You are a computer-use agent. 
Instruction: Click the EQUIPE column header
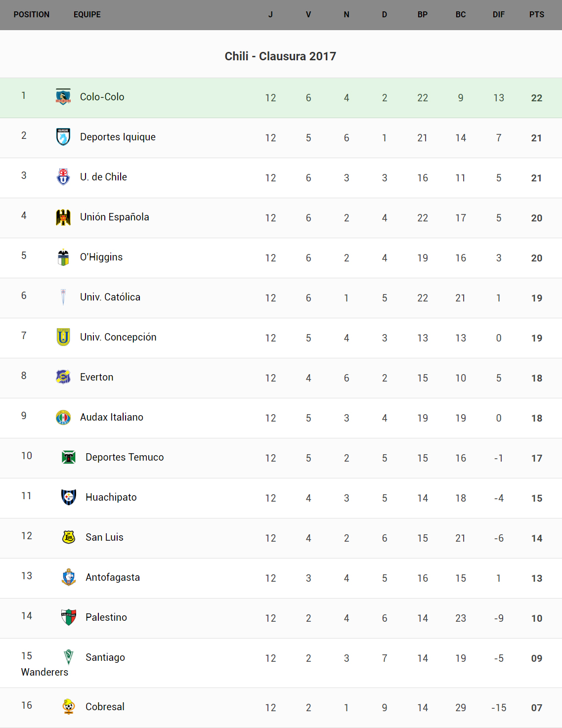tap(87, 15)
